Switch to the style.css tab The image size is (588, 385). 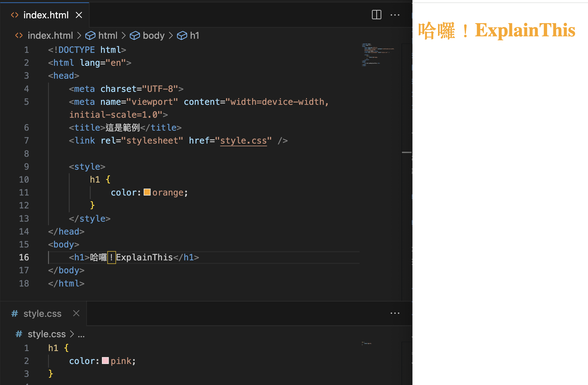coord(42,313)
